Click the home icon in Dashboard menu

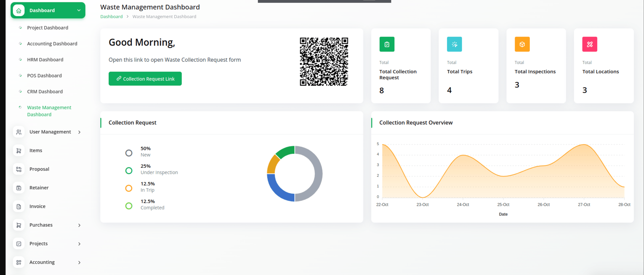click(19, 10)
